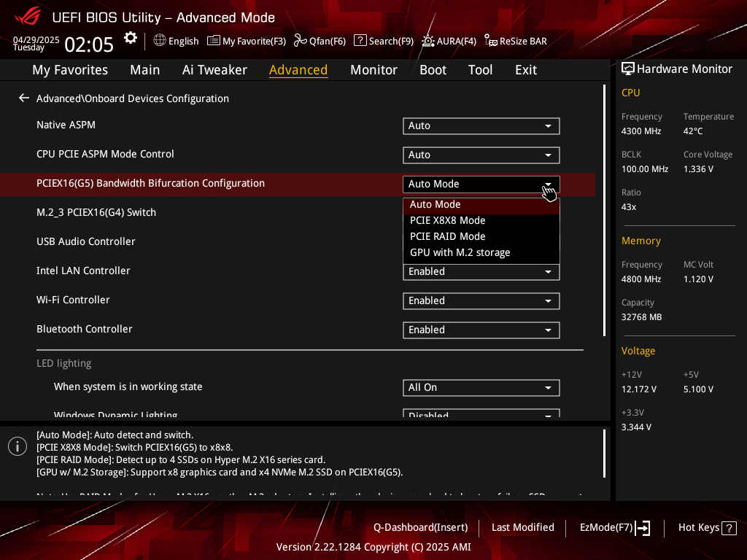
Task: Open the Exit tab
Action: click(x=526, y=70)
